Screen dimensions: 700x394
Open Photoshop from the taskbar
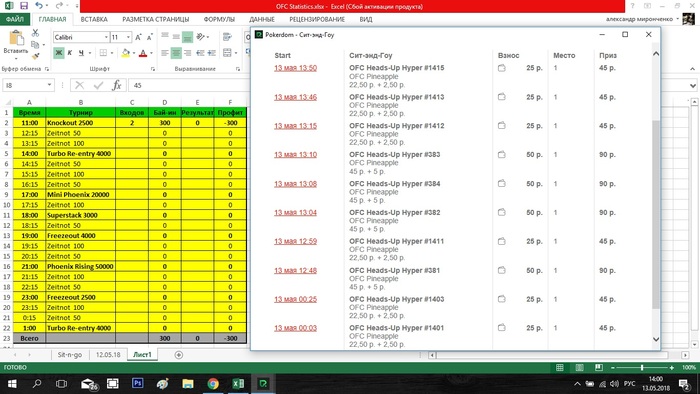coord(138,383)
